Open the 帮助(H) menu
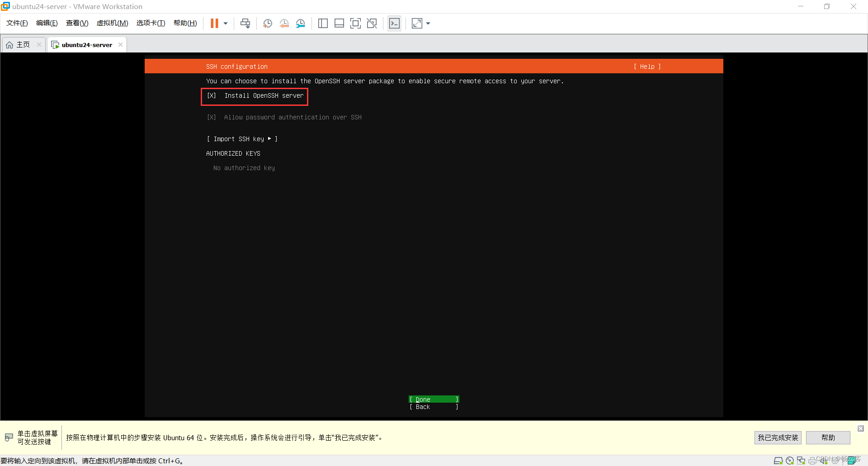868x466 pixels. point(185,23)
